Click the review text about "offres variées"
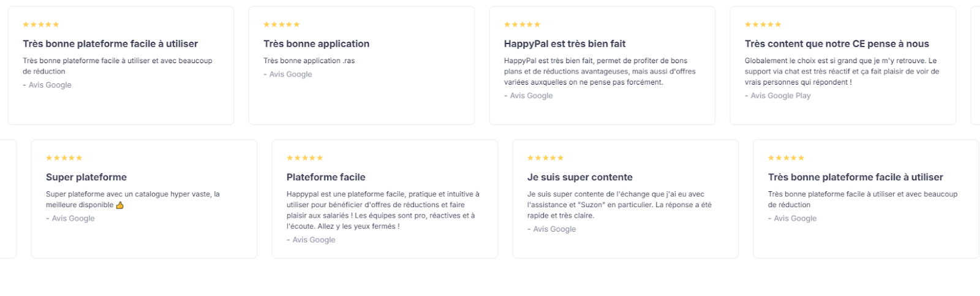980x296 pixels. tap(599, 71)
